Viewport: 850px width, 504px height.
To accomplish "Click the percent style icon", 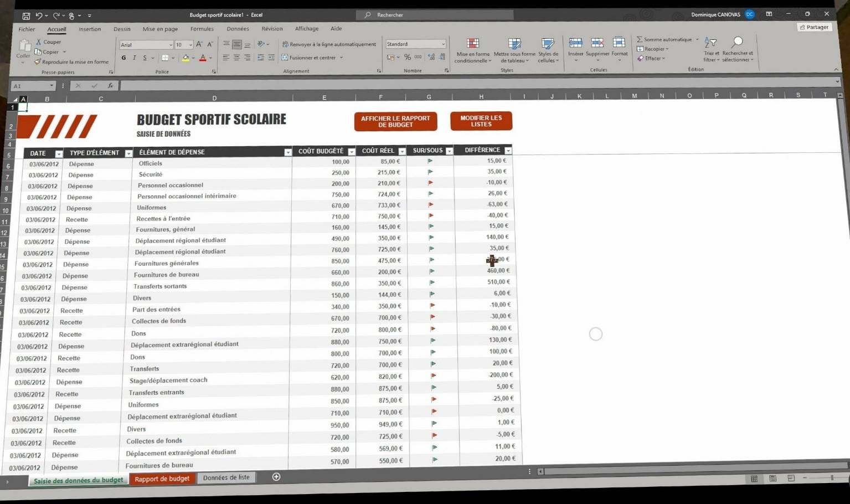I will (408, 57).
